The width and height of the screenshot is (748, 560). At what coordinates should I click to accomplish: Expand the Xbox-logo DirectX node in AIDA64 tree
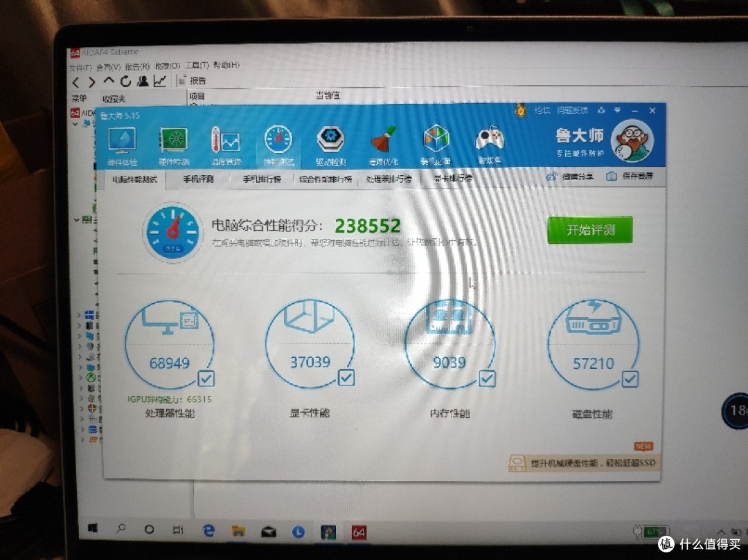80,377
